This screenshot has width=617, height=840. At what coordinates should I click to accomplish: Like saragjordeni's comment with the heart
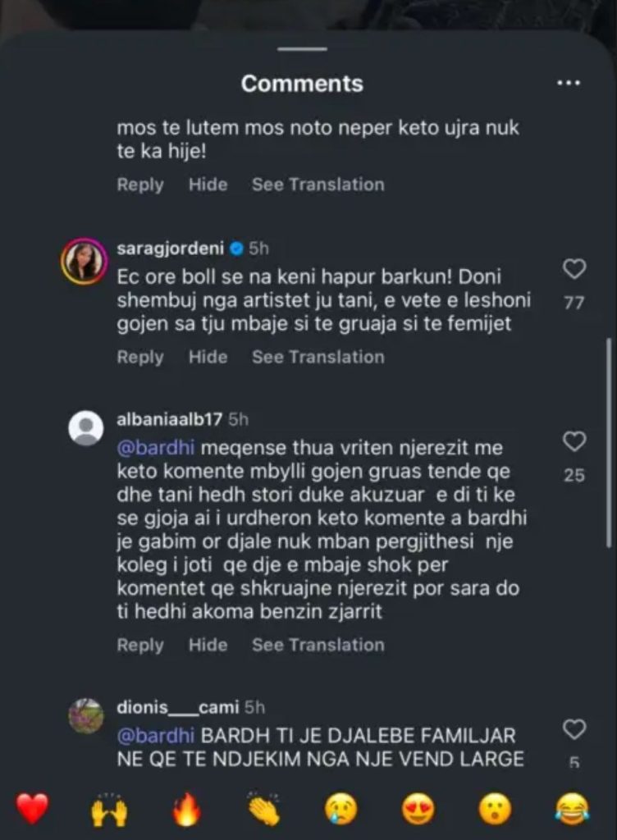pos(574,269)
